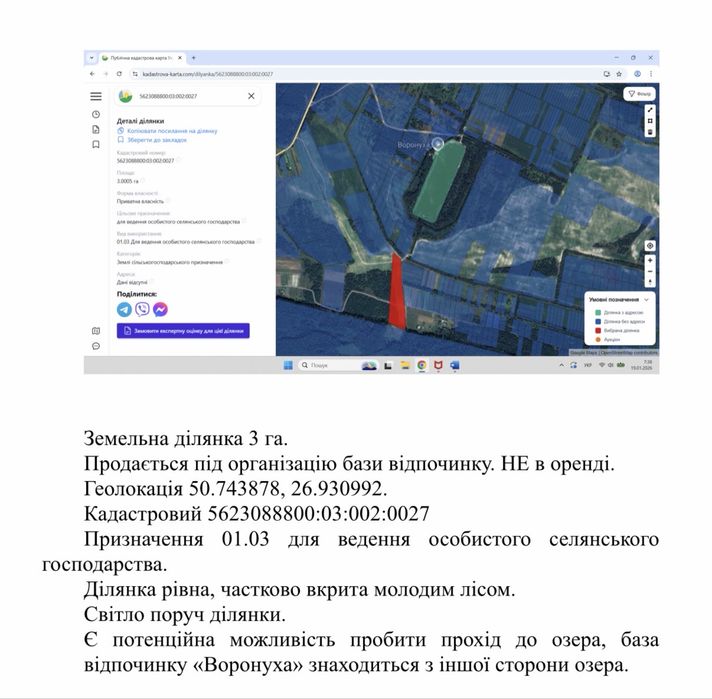This screenshot has width=712, height=699.
Task: Open Word from the taskbar
Action: coord(455,365)
